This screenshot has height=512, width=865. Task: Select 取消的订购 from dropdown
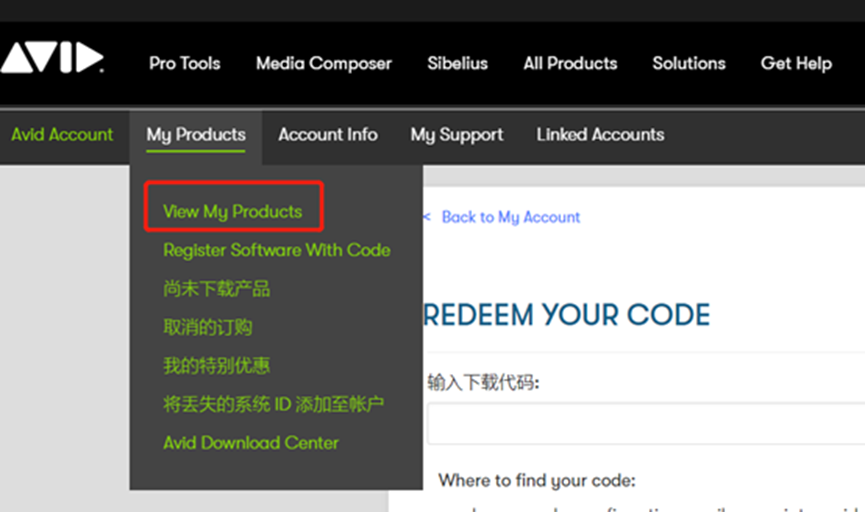(x=207, y=327)
